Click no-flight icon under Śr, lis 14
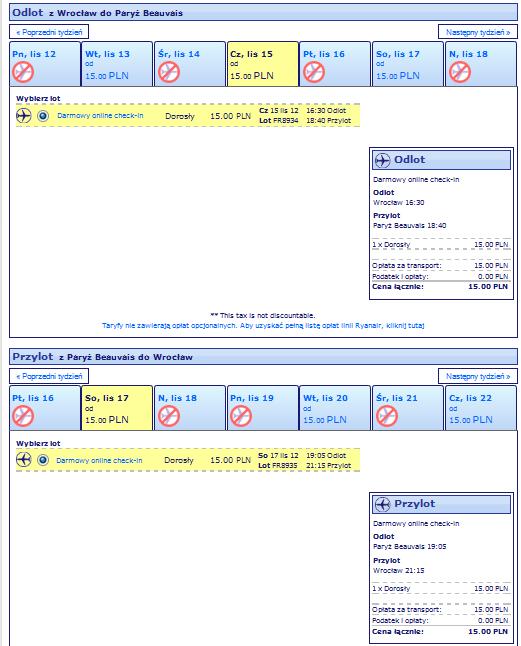 tap(169, 72)
